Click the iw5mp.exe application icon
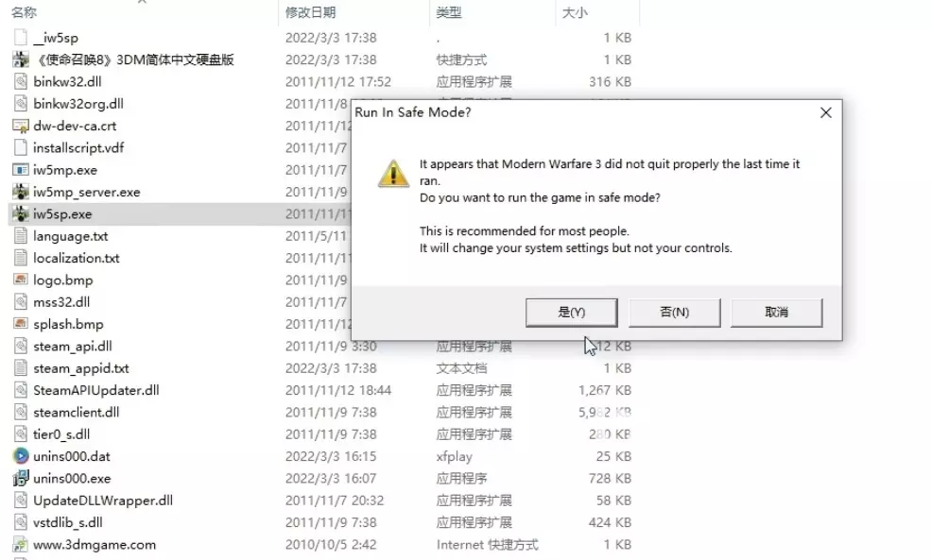 pos(21,170)
